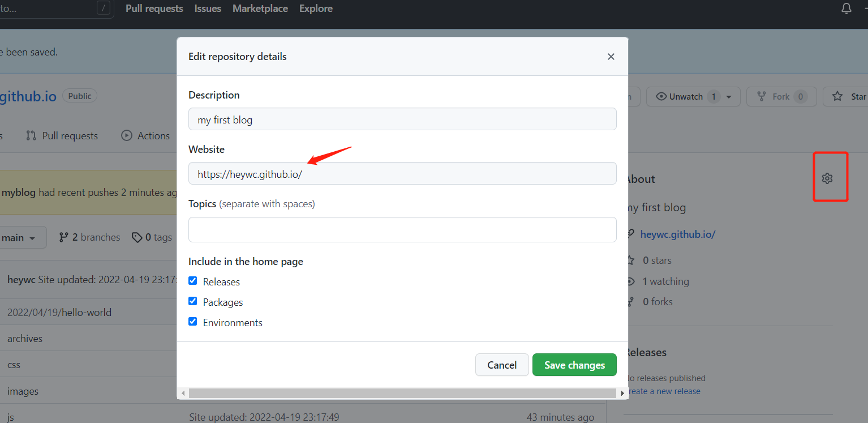Click the dialog horizontal scrollbar

point(402,393)
